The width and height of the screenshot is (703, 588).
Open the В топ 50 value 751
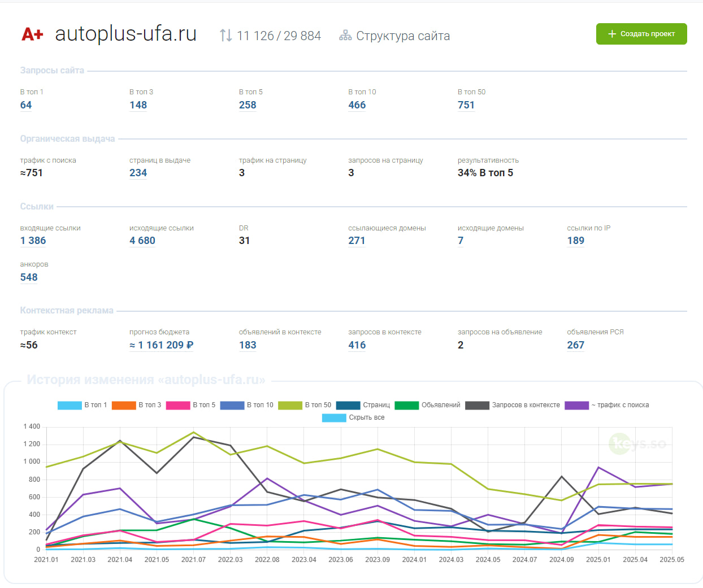tap(466, 105)
